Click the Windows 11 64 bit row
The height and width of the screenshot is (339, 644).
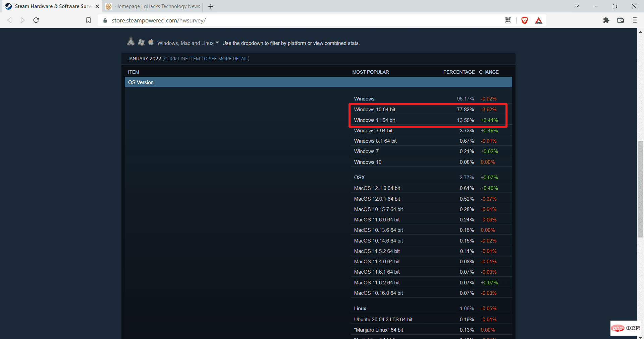point(431,120)
